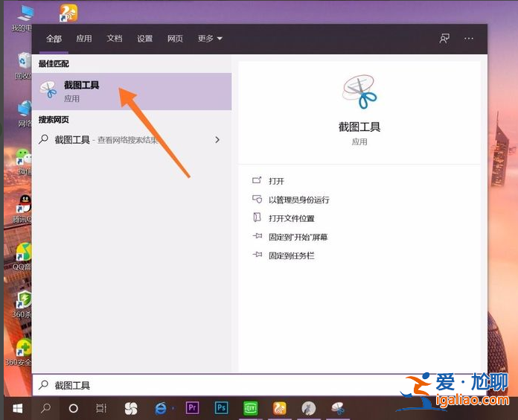Viewport: 518px width, 420px height.
Task: Switch to the 应用 tab
Action: 84,39
